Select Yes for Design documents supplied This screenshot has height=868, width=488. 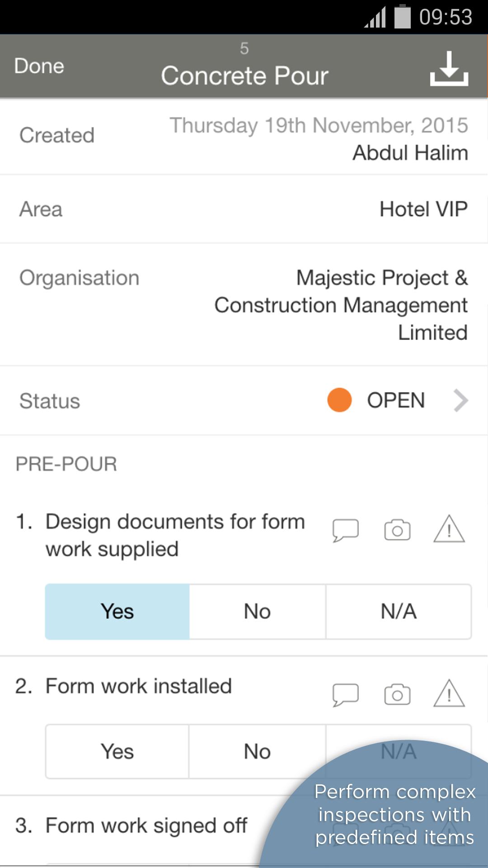click(x=117, y=612)
